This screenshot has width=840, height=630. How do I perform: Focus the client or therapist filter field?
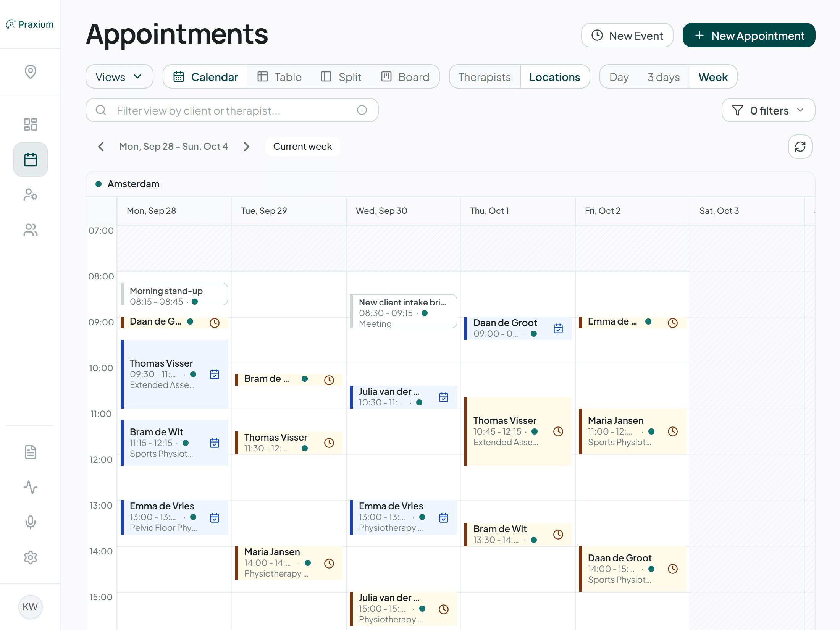click(x=232, y=110)
